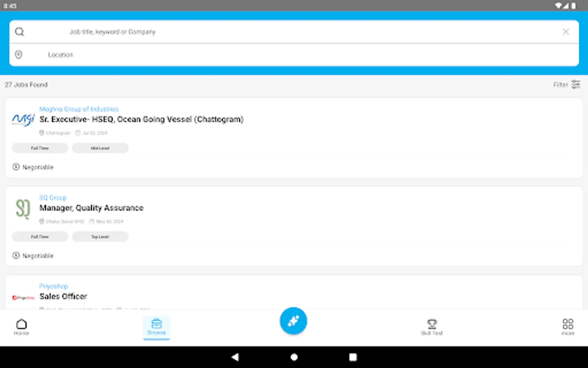Select the Mid Level tag chip

pyautogui.click(x=100, y=148)
